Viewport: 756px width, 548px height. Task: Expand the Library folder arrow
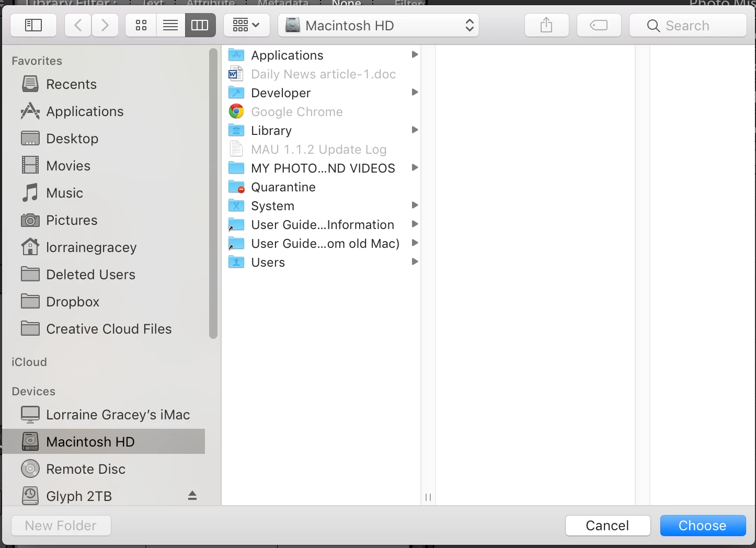click(x=415, y=130)
